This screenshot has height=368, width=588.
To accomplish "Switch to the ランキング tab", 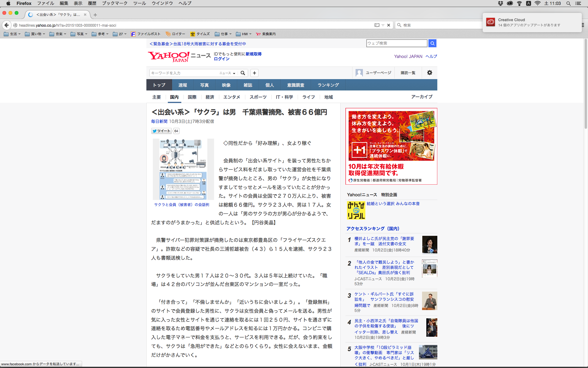I will pos(328,85).
